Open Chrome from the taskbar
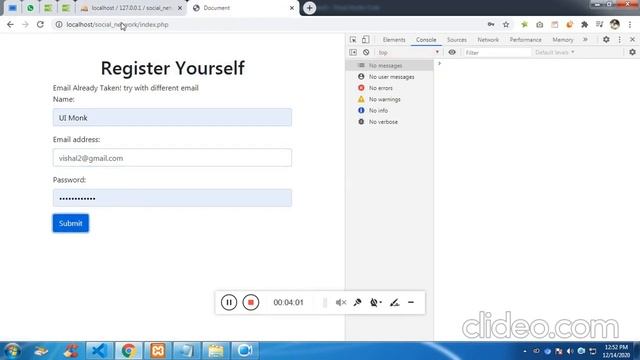 (x=128, y=351)
